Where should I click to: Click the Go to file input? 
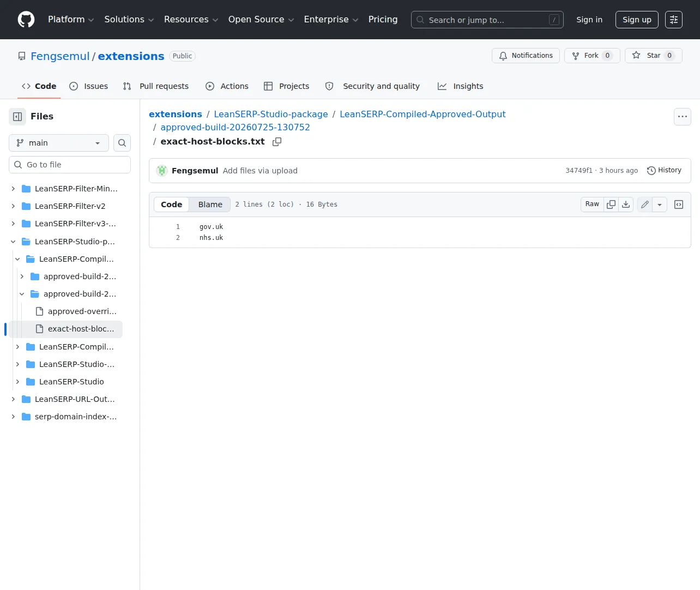(x=70, y=165)
